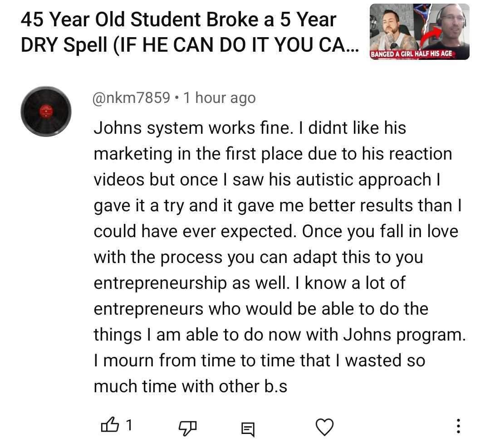Like the comment with thumbs up

(109, 426)
